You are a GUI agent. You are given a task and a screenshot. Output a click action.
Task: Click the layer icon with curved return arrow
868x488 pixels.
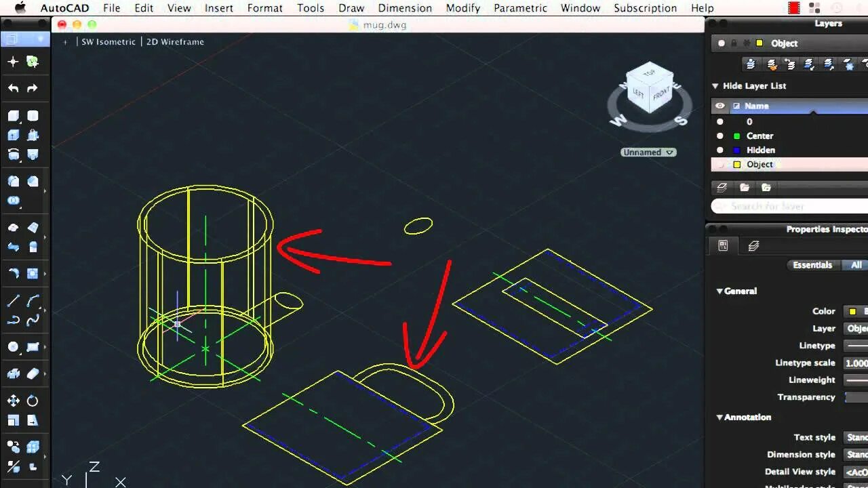tap(790, 64)
